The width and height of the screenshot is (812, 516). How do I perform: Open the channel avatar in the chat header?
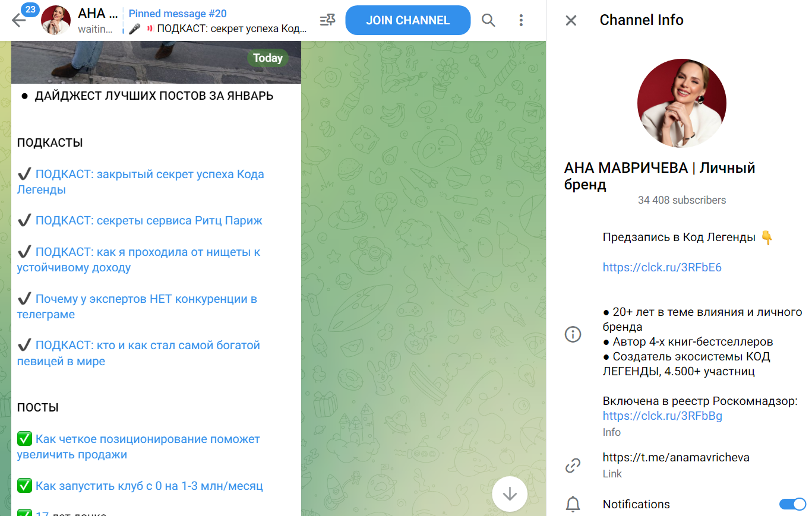click(56, 21)
